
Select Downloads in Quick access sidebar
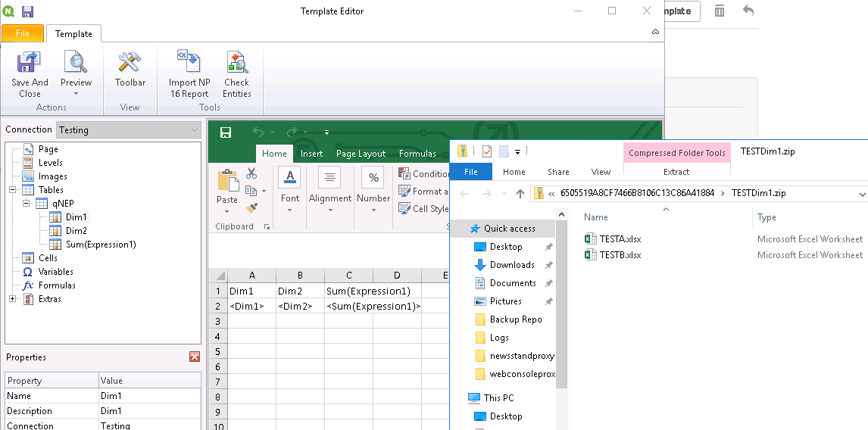point(512,265)
